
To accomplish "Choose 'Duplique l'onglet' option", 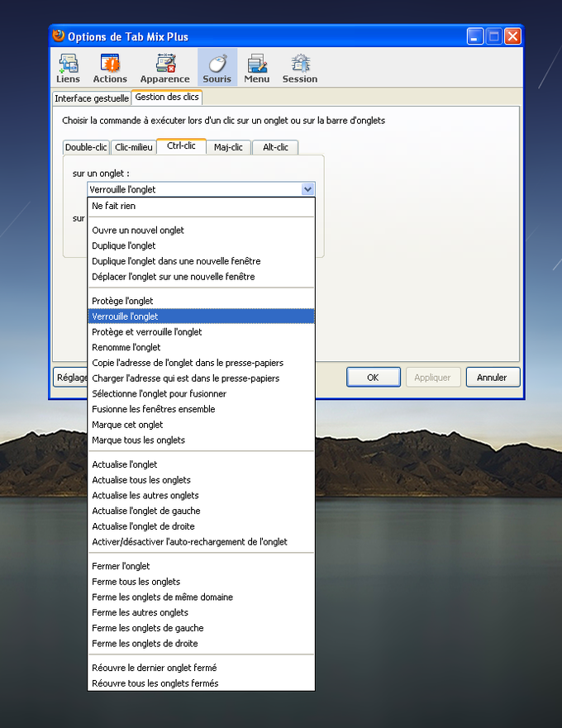I will [x=201, y=245].
